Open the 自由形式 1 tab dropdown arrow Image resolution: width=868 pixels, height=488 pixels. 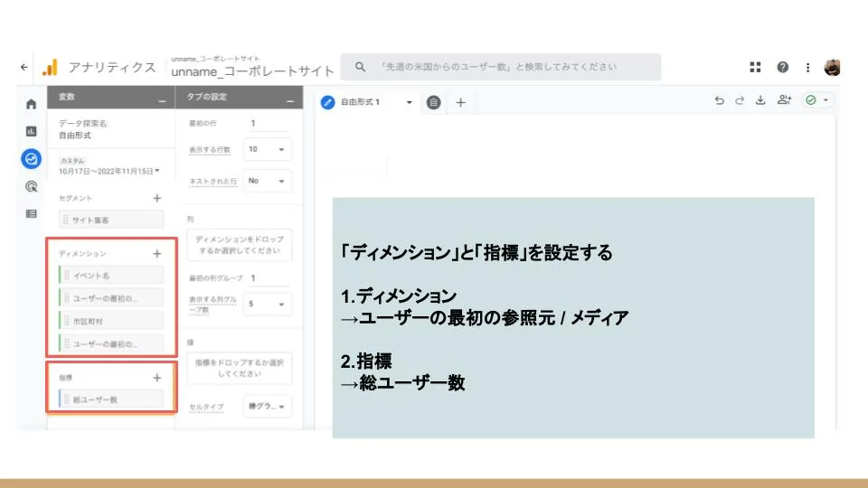pyautogui.click(x=409, y=102)
